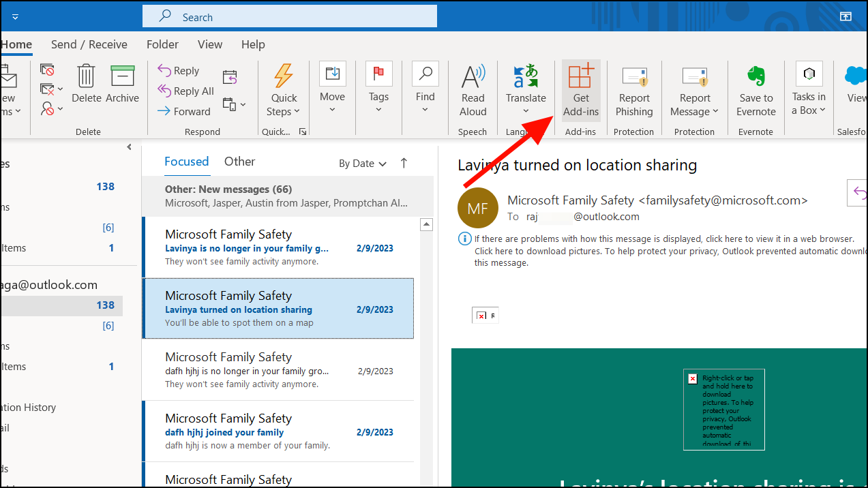The height and width of the screenshot is (488, 868).
Task: Forward the selected message
Action: pos(184,111)
